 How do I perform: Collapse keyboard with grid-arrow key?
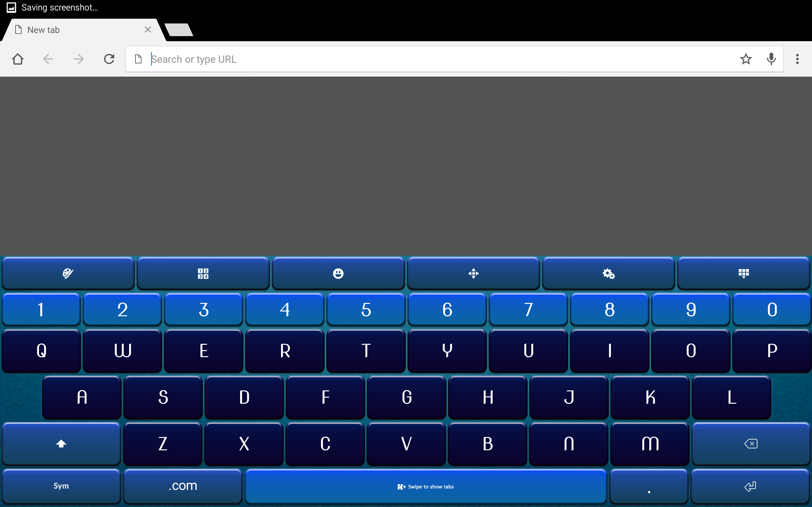click(743, 273)
